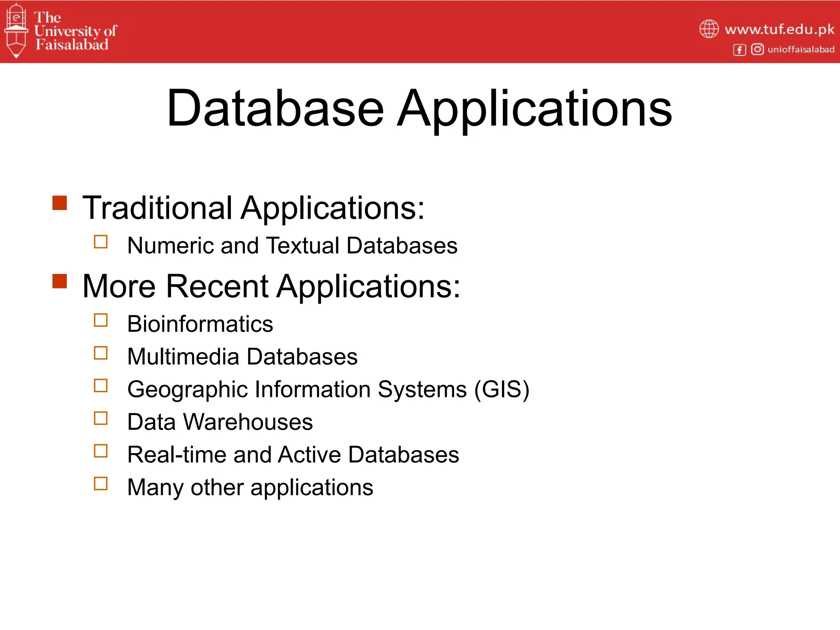Click hollow square bullet beside Multimedia Databases
The image size is (840, 630).
(100, 353)
